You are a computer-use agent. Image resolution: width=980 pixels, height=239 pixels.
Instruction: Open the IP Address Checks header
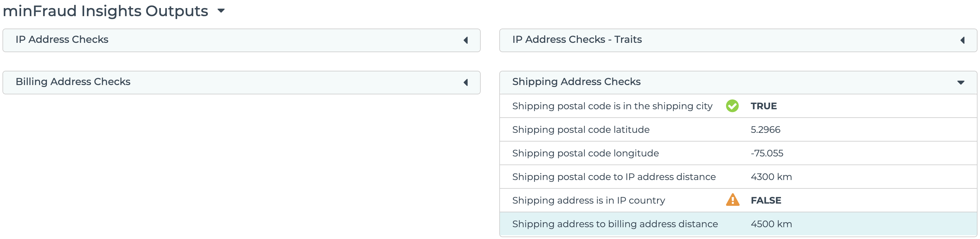[x=62, y=40]
